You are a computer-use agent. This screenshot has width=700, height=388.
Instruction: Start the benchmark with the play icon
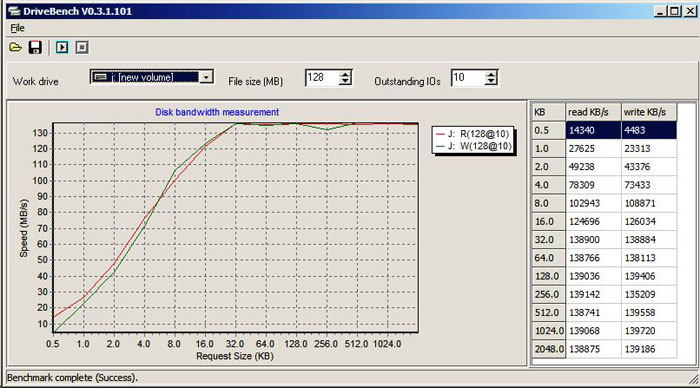[62, 47]
